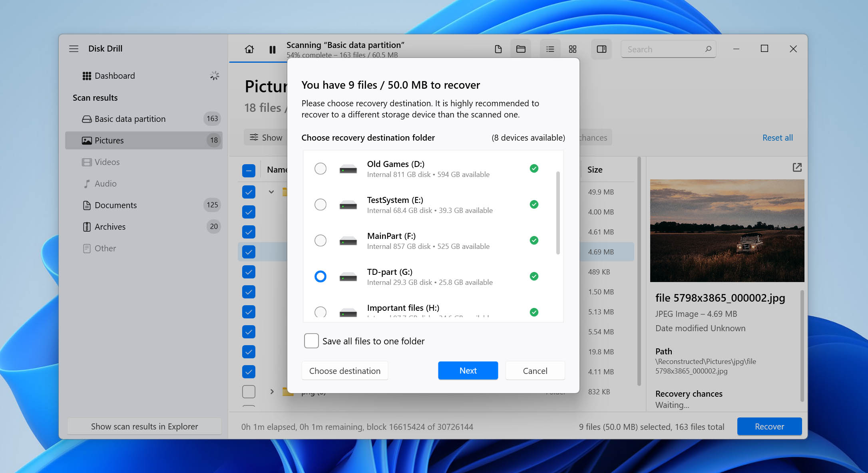Click Reset all link
868x473 pixels.
pos(777,138)
